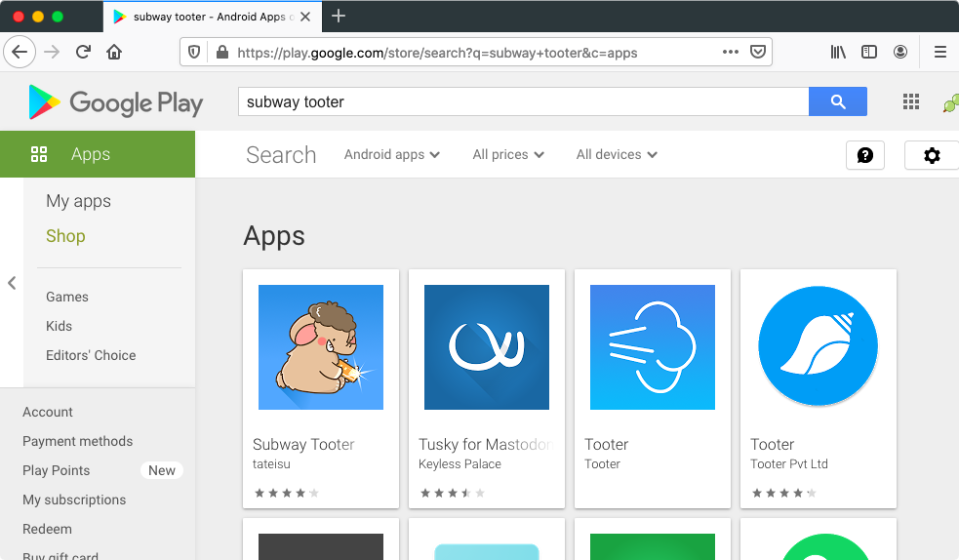959x560 pixels.
Task: Click the New badge beside Play Points
Action: (x=162, y=471)
